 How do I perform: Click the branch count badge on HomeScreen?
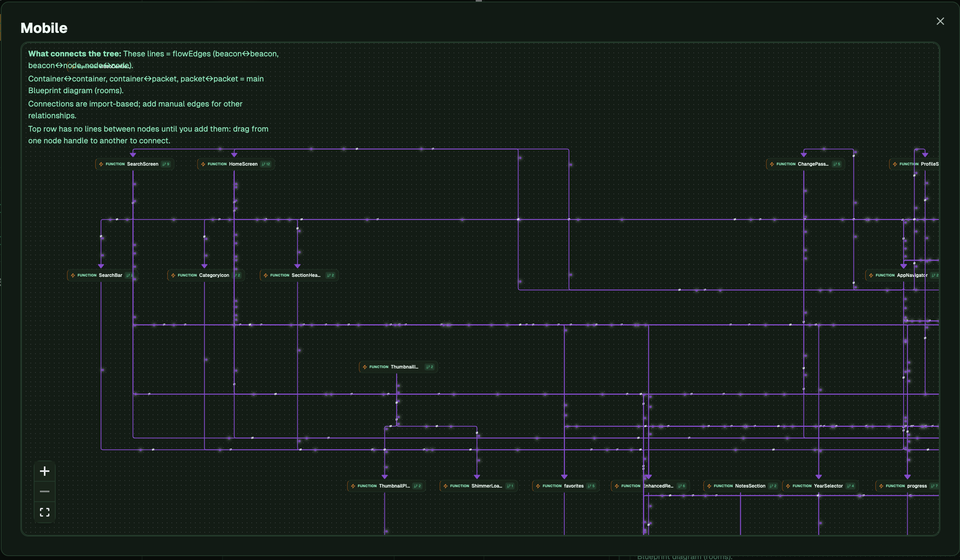point(266,164)
